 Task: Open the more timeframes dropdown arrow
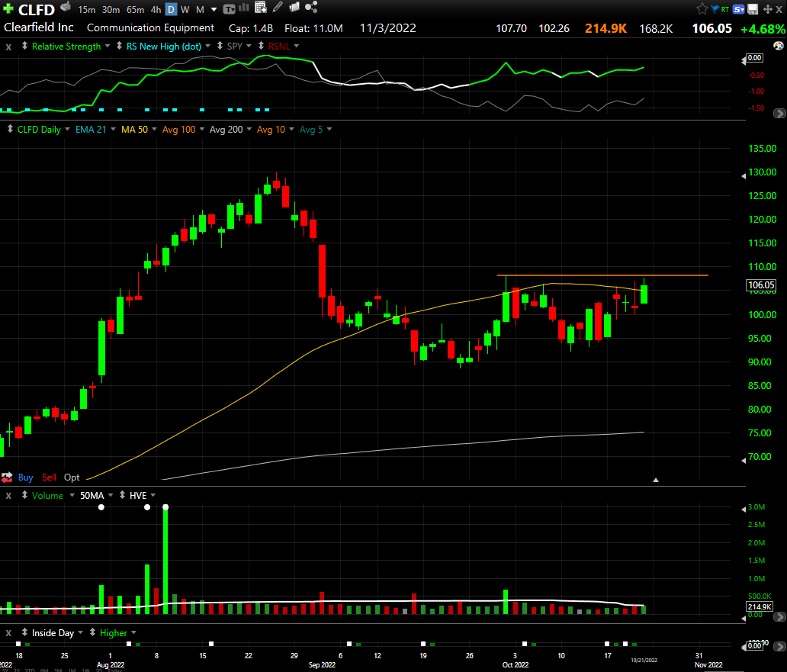(214, 10)
